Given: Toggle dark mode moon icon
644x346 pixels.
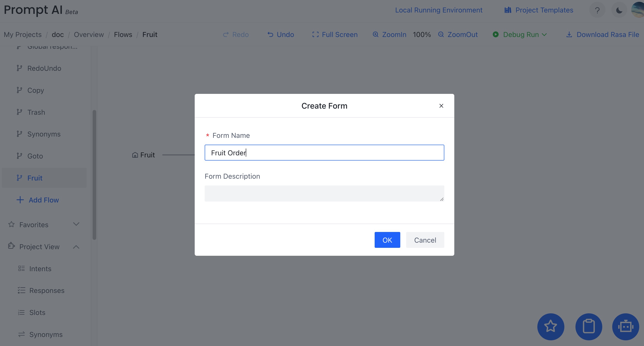Looking at the screenshot, I should [x=619, y=10].
